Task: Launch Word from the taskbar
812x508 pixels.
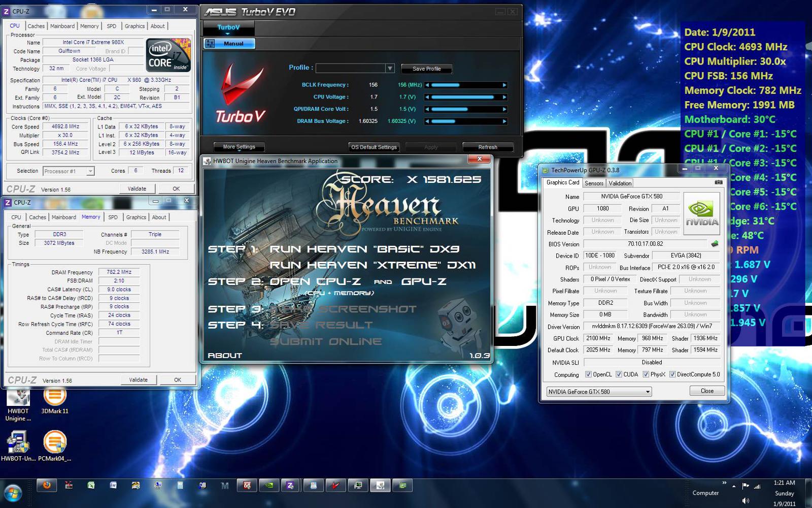Action: point(113,485)
